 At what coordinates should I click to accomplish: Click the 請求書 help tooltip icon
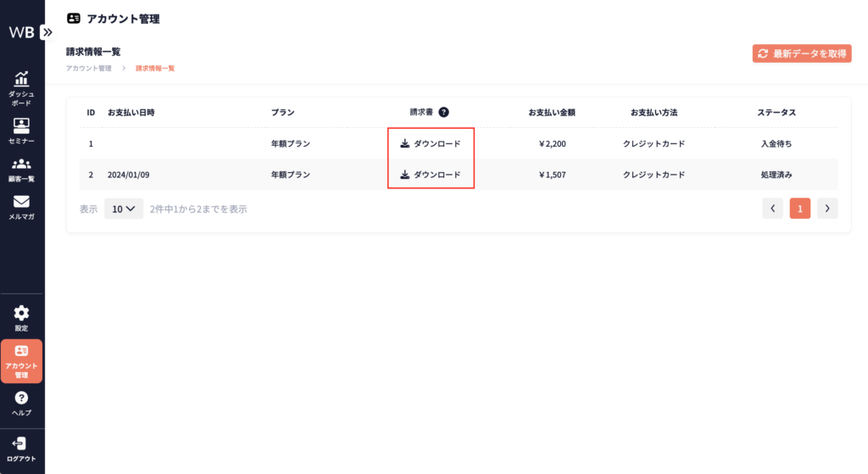(x=443, y=112)
